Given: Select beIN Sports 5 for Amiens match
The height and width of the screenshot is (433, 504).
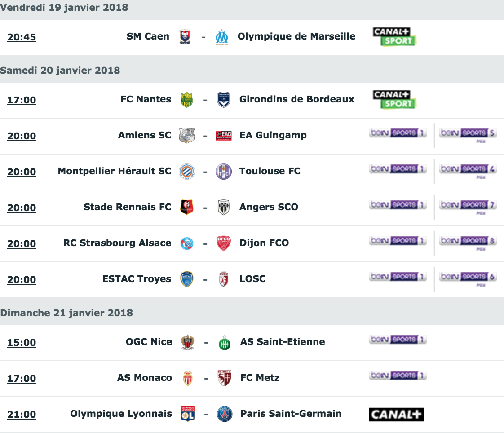Looking at the screenshot, I should pos(468,134).
